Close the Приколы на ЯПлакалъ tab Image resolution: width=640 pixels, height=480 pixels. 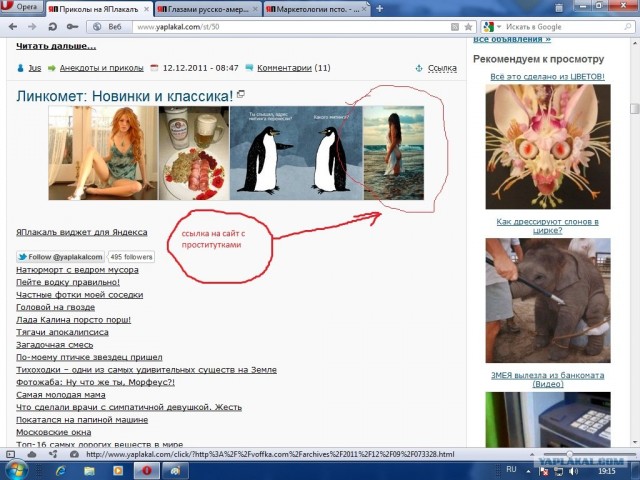coord(147,9)
